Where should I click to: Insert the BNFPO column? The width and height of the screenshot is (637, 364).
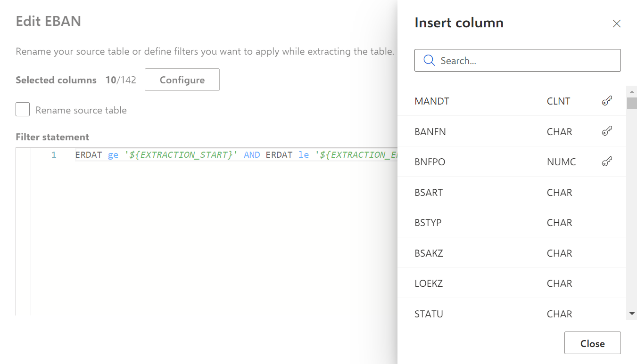[512, 162]
